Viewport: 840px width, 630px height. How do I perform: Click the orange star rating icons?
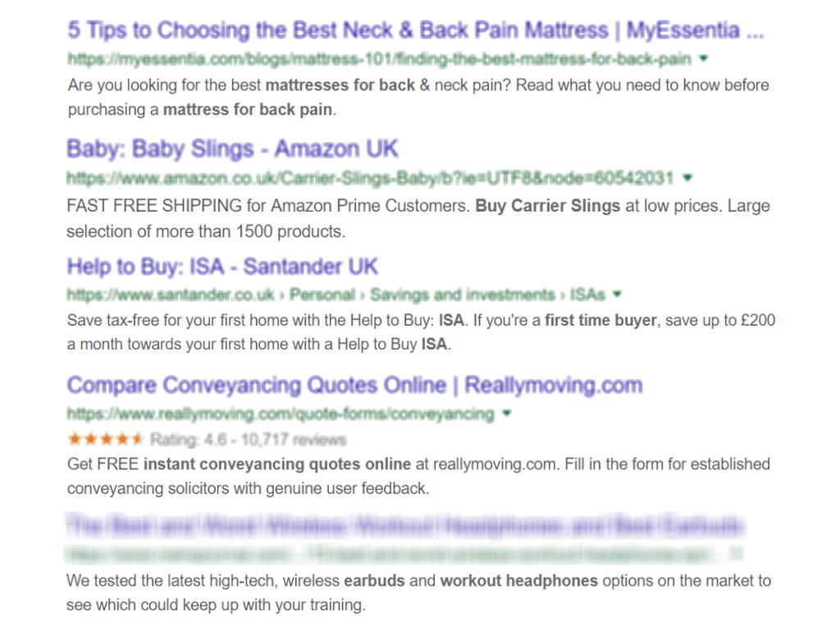pyautogui.click(x=106, y=439)
